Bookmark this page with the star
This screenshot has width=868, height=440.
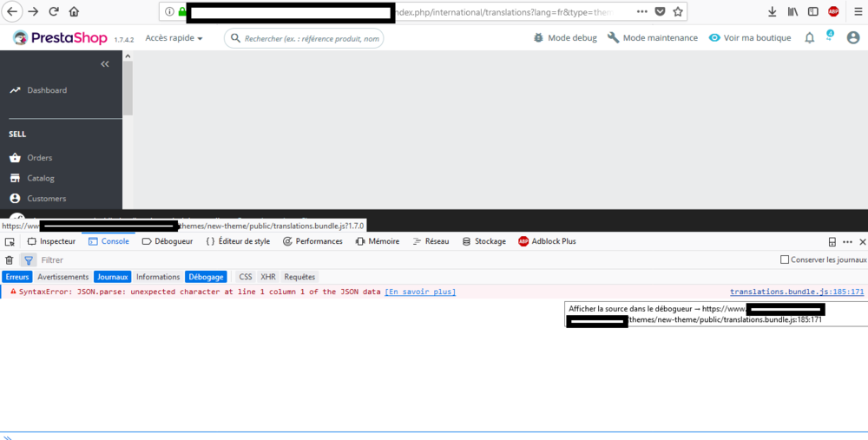coord(678,11)
